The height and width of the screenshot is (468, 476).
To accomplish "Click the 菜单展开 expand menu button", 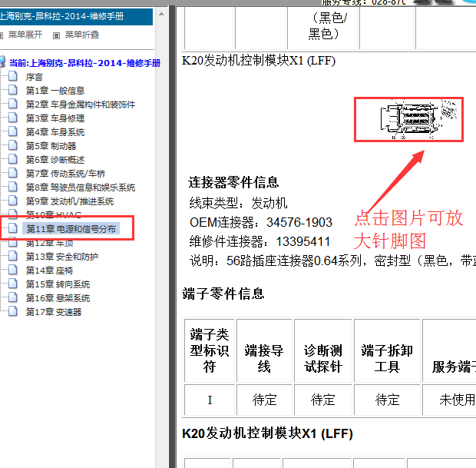I will [x=25, y=35].
